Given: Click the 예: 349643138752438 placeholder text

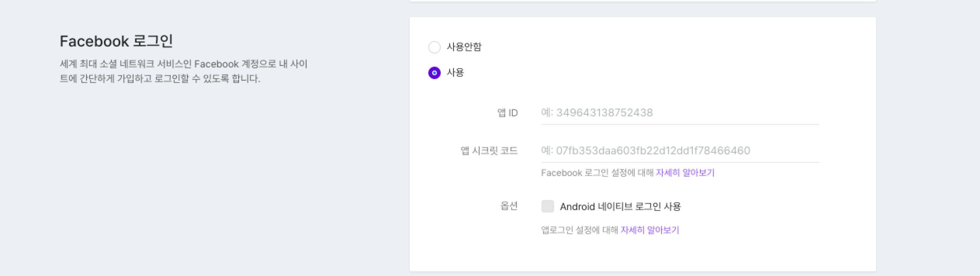Looking at the screenshot, I should click(x=597, y=113).
